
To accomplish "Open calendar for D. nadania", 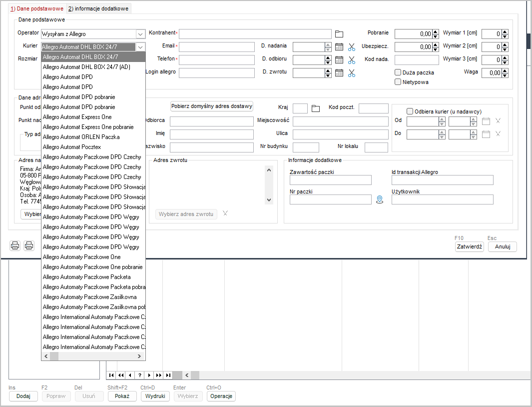I will tap(339, 47).
